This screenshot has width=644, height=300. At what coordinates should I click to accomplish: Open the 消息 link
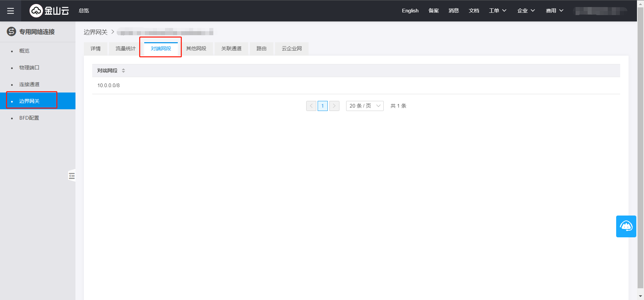[x=454, y=11]
